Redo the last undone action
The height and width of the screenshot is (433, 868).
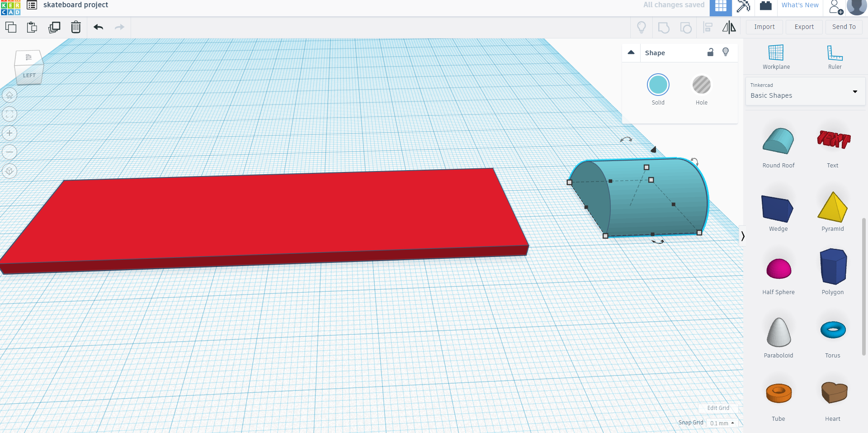point(119,27)
